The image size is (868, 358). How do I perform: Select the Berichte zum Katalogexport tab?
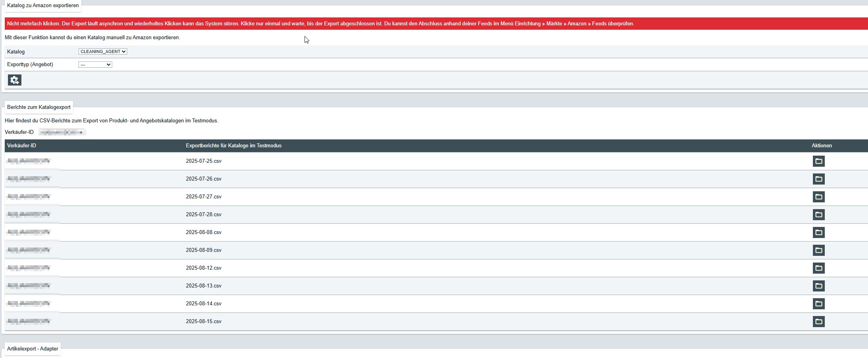pos(39,107)
